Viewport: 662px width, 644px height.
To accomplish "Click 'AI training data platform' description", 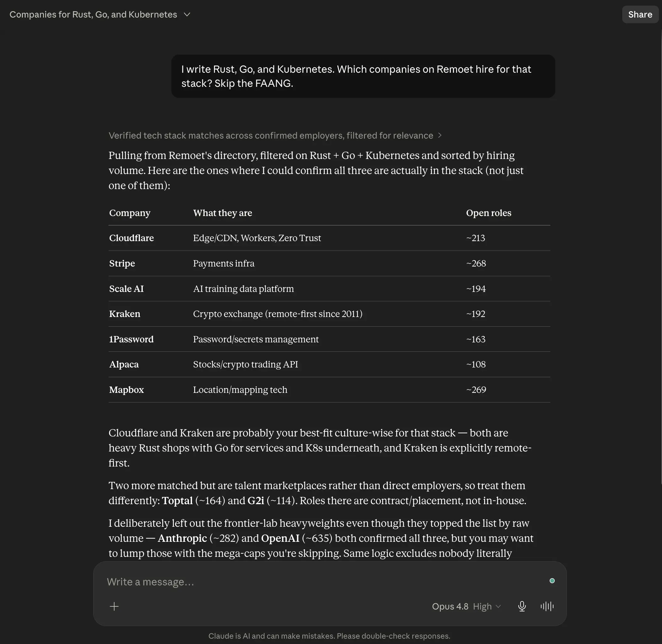I will [243, 288].
